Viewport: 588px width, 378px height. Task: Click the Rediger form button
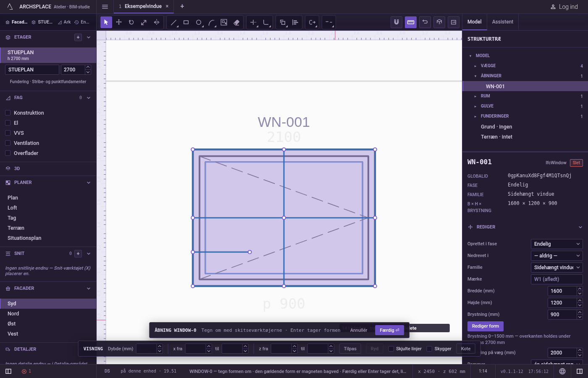point(485,326)
